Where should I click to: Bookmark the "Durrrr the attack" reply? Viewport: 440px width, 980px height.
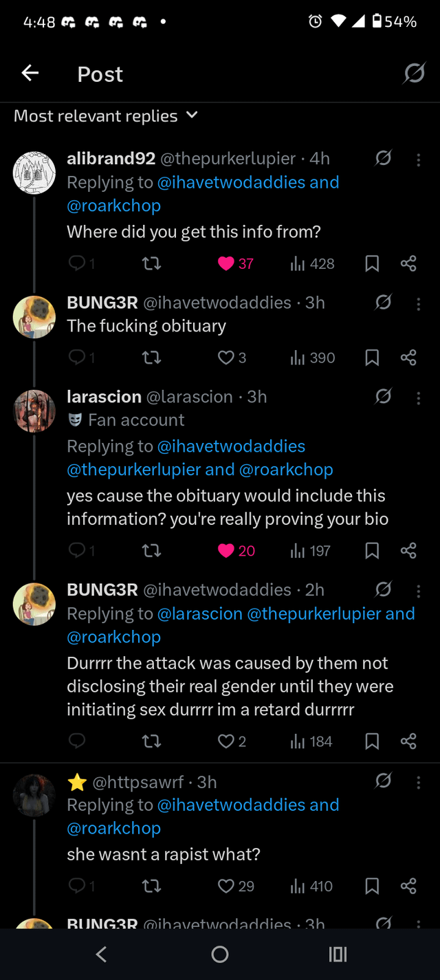tap(372, 741)
